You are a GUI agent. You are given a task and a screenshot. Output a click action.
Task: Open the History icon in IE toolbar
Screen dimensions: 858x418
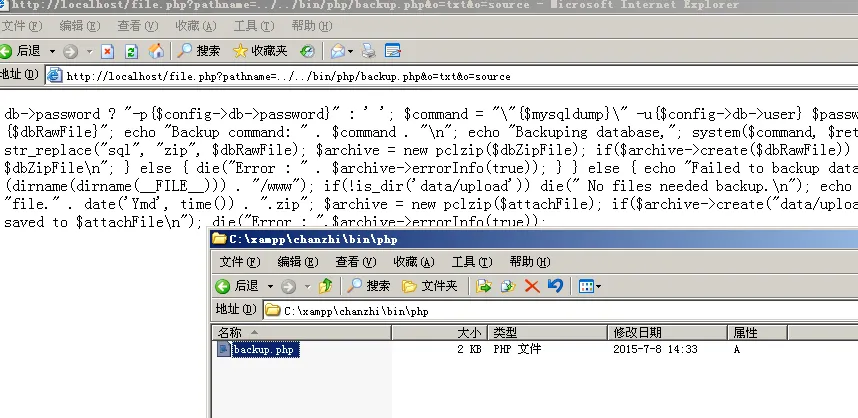coord(306,50)
